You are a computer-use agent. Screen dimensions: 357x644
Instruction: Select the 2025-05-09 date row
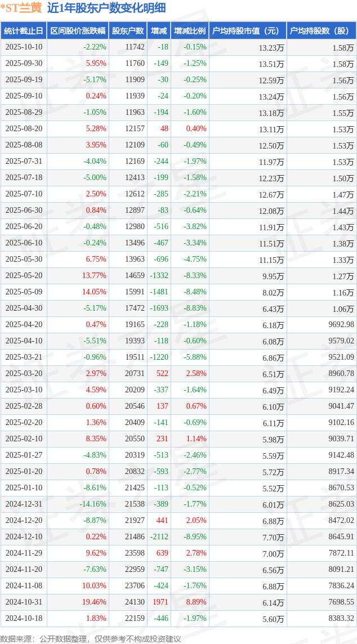[24, 292]
